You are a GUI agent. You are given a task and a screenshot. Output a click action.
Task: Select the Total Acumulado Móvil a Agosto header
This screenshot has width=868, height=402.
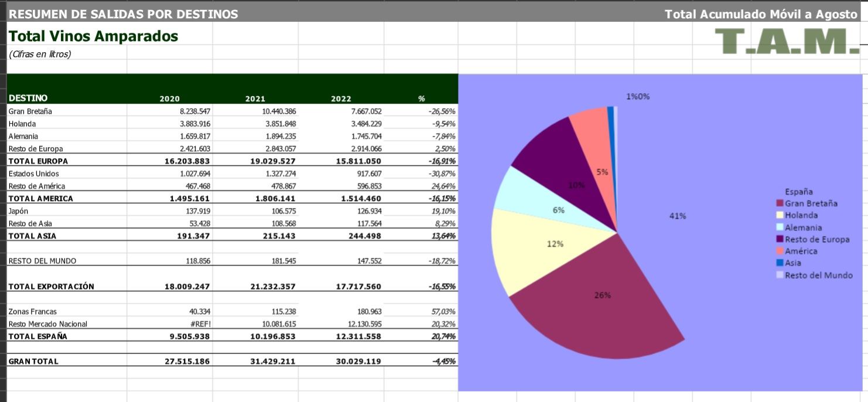click(x=760, y=14)
